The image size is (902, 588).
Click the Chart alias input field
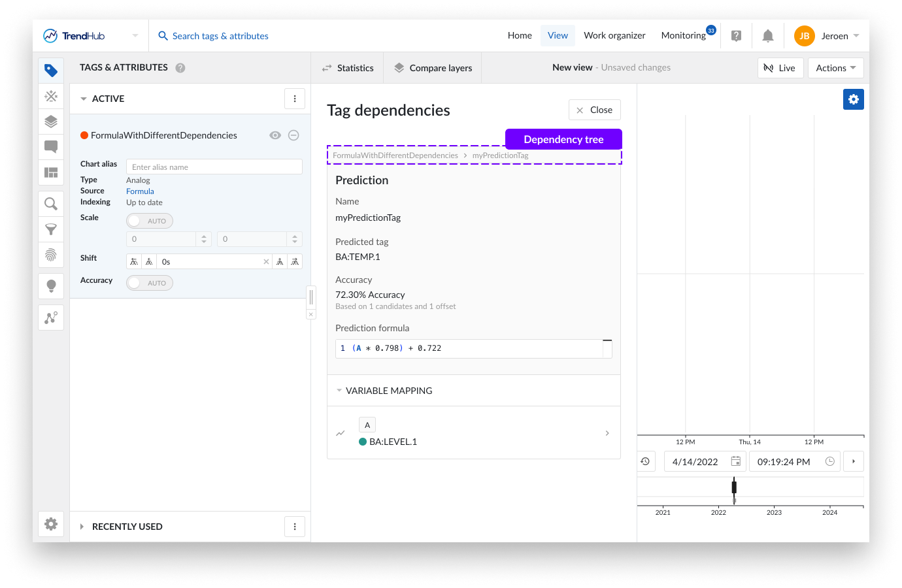click(x=214, y=167)
